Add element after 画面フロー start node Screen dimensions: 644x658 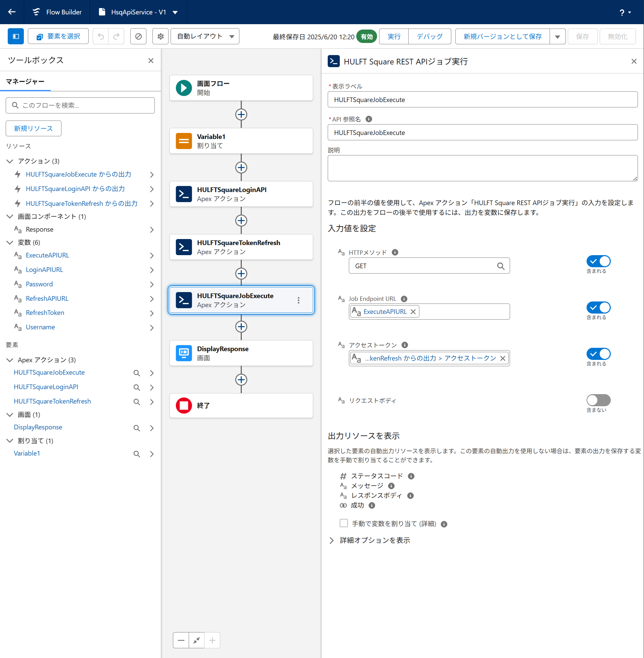coord(241,114)
